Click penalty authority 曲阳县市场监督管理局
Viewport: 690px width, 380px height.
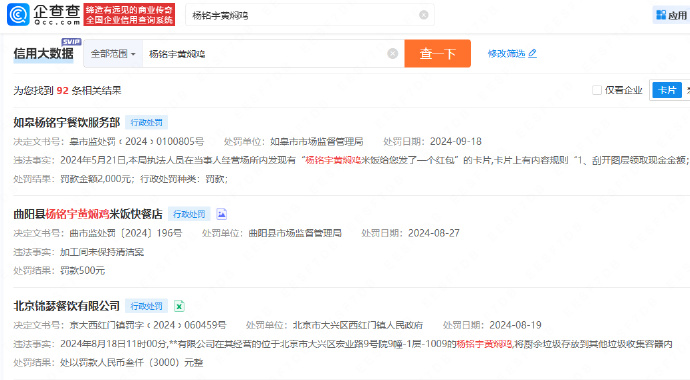click(295, 233)
